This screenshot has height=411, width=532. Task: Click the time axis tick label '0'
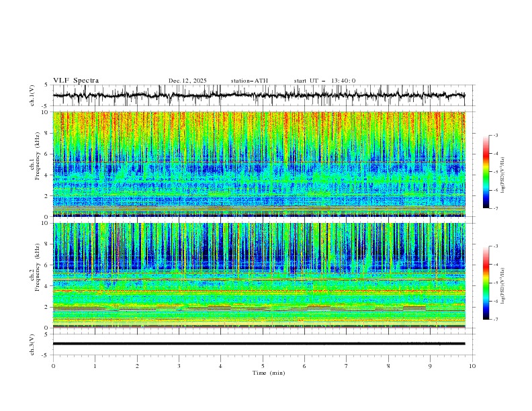[53, 366]
